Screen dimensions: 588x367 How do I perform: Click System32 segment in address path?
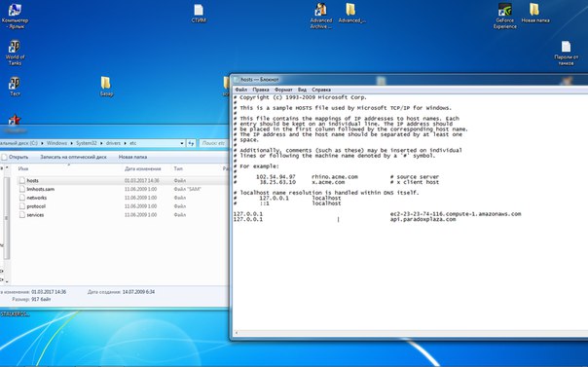(x=87, y=143)
